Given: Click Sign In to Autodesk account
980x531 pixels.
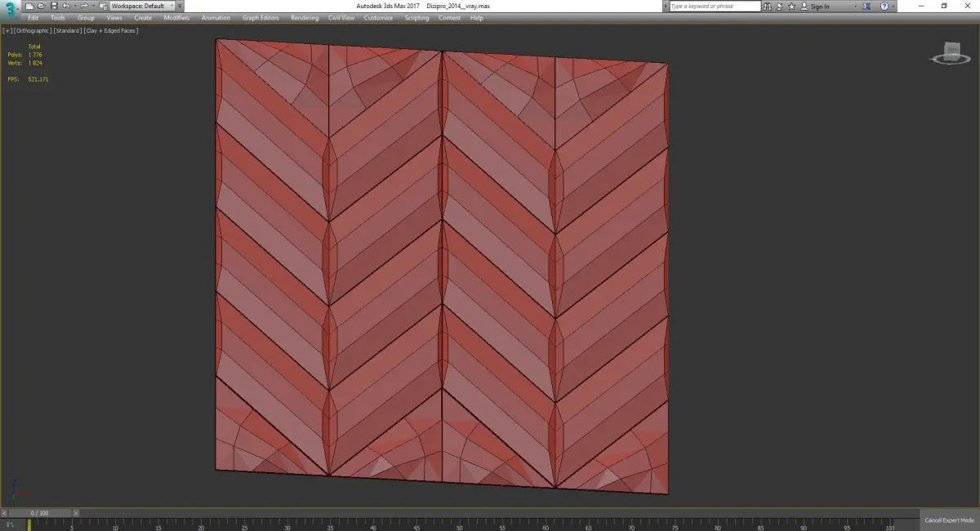Looking at the screenshot, I should (814, 6).
